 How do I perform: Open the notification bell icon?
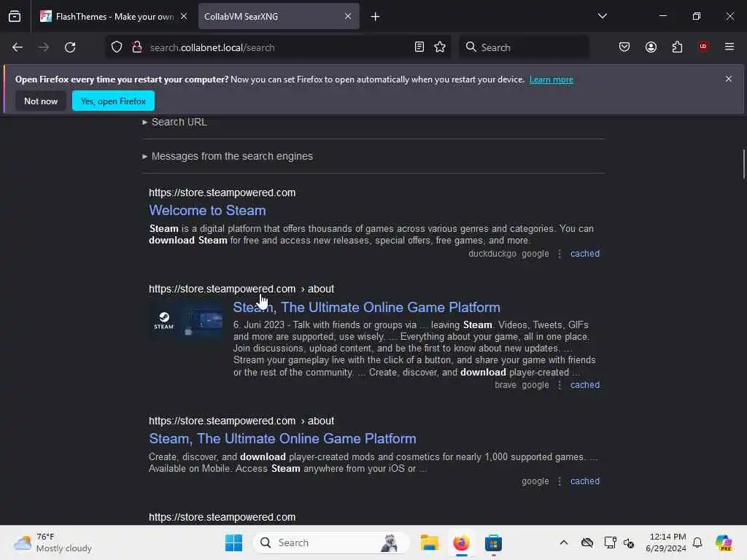pyautogui.click(x=697, y=542)
